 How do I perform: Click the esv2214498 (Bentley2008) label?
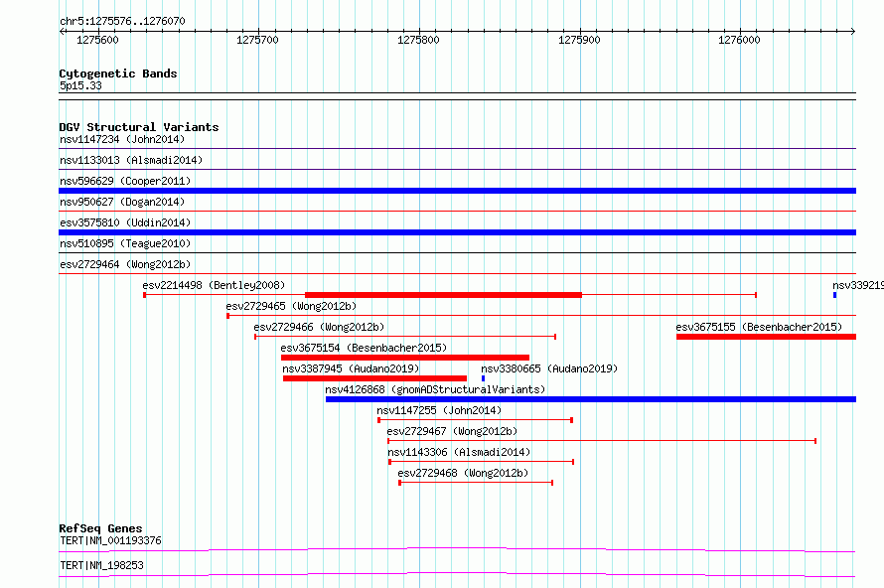(214, 285)
